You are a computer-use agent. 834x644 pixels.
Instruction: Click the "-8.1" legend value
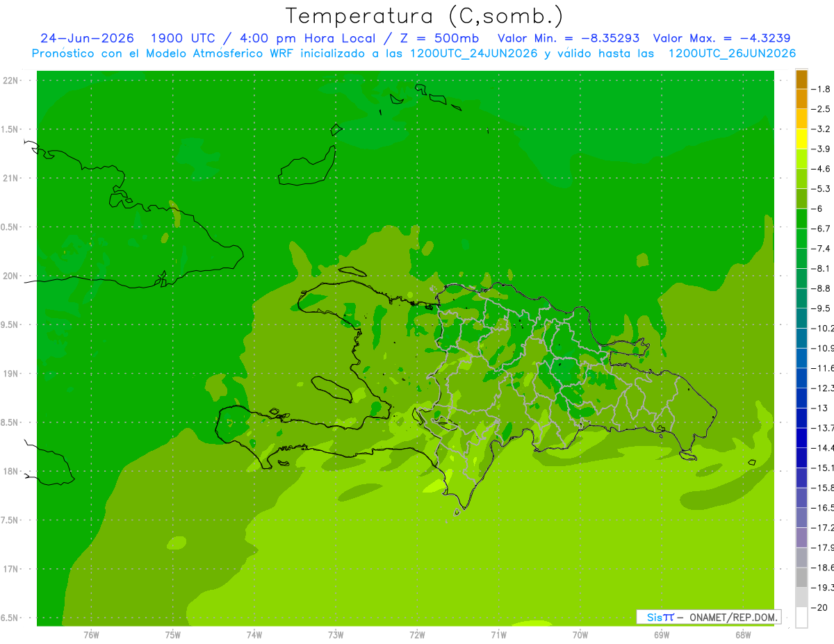[821, 269]
